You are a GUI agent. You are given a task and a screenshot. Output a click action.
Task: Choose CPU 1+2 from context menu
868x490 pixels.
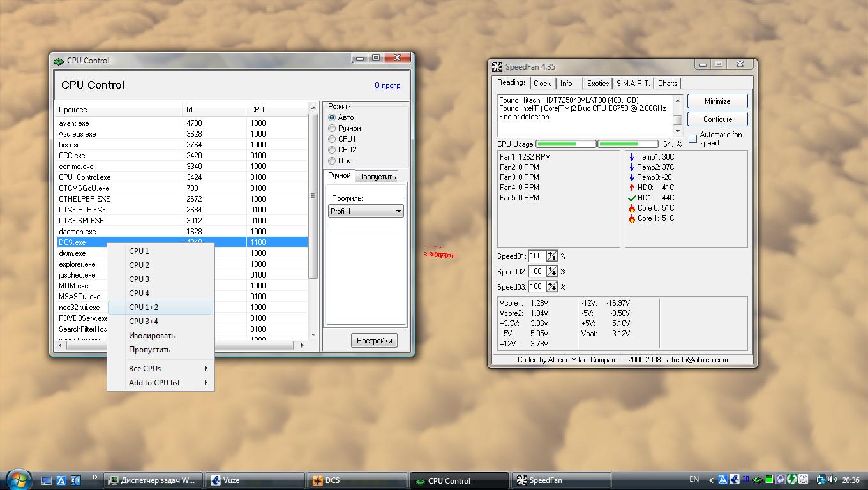click(161, 308)
